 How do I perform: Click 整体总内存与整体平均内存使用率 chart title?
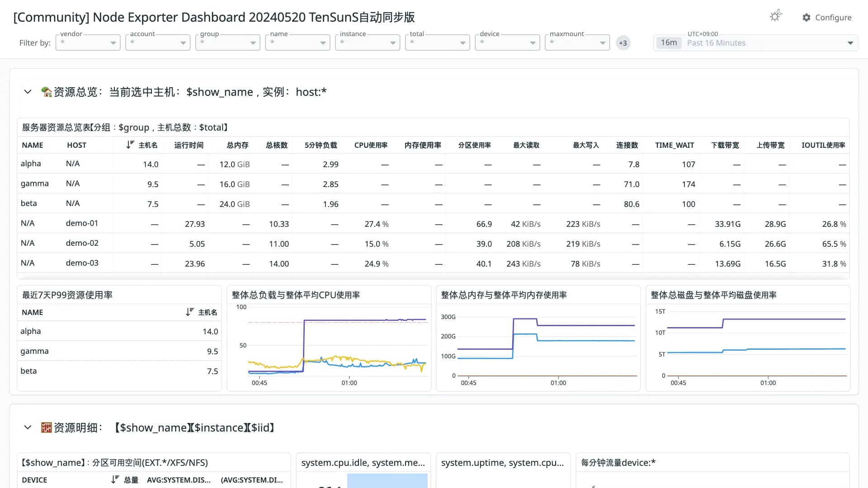click(x=504, y=295)
